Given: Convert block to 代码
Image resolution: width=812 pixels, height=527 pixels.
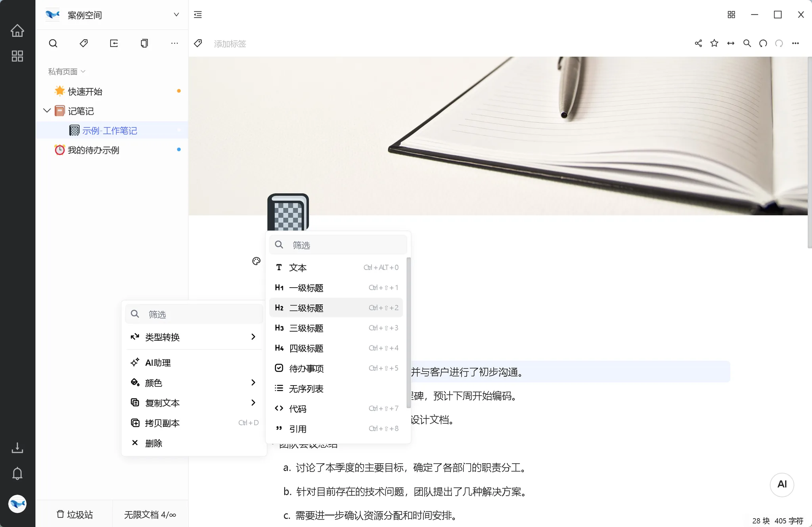Looking at the screenshot, I should [336, 409].
